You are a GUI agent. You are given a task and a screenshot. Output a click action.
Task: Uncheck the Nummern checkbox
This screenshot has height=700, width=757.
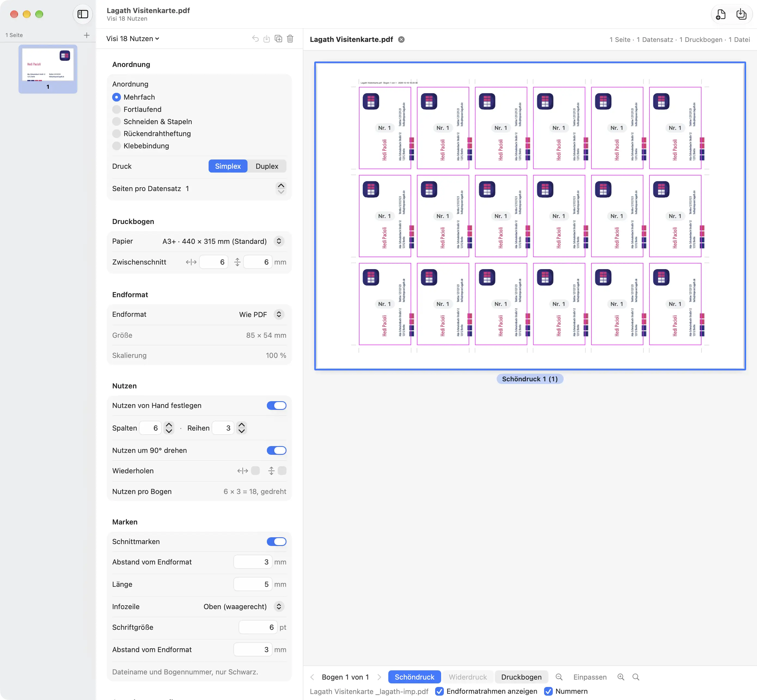(x=548, y=691)
